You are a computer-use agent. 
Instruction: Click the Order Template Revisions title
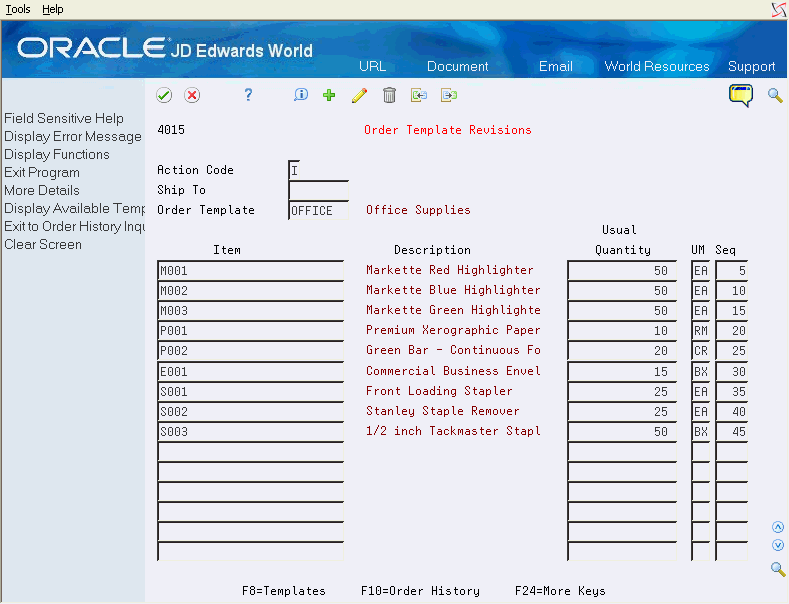[x=448, y=130]
